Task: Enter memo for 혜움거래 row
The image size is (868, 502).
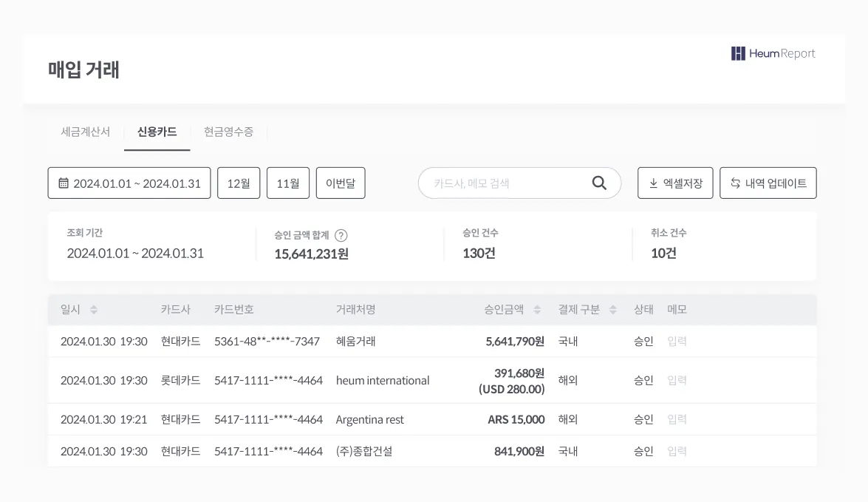Action: pos(677,342)
